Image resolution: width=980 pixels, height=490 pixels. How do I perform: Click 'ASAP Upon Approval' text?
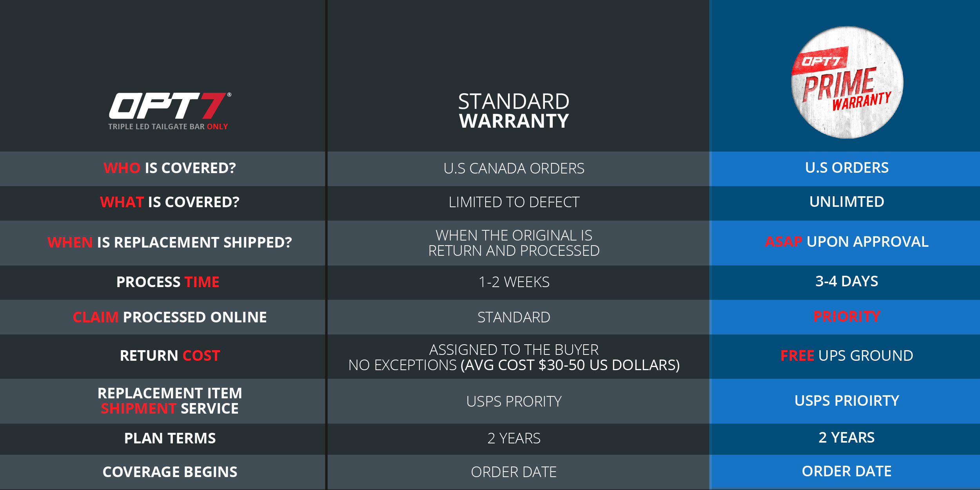[x=847, y=242]
